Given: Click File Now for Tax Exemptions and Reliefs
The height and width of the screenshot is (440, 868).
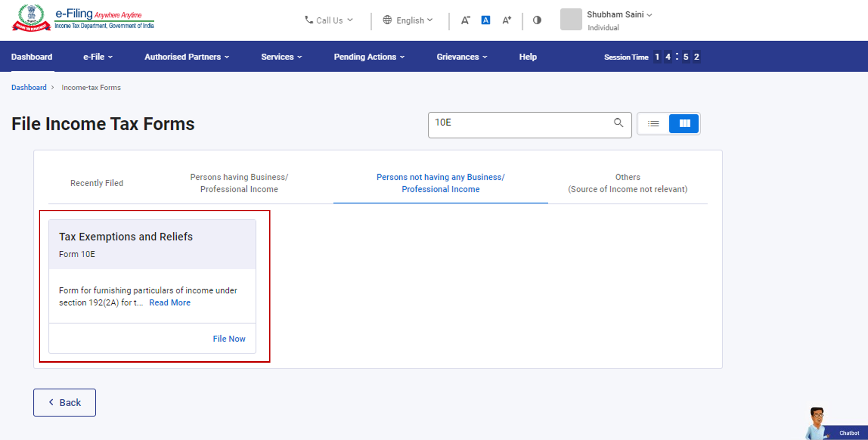Looking at the screenshot, I should coord(229,338).
